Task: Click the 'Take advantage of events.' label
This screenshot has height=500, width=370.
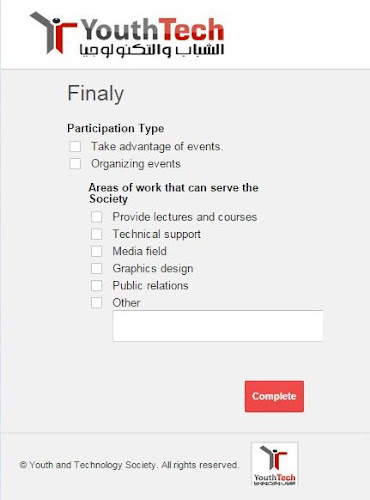Action: pos(157,147)
